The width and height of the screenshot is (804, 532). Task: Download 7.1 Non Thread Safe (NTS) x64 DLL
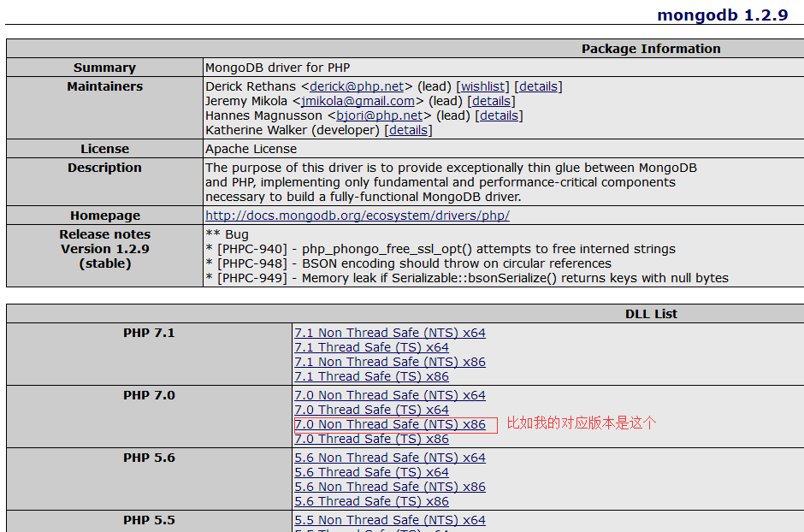pos(390,333)
